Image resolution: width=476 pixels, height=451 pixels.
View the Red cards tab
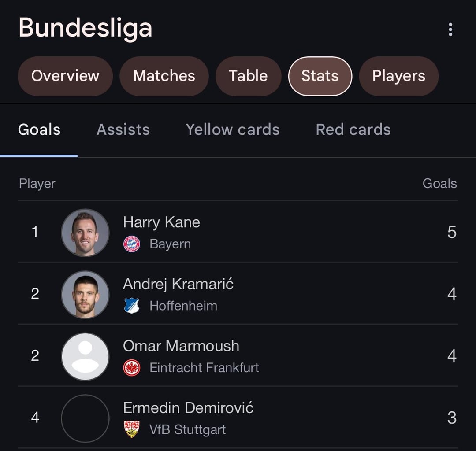(353, 130)
